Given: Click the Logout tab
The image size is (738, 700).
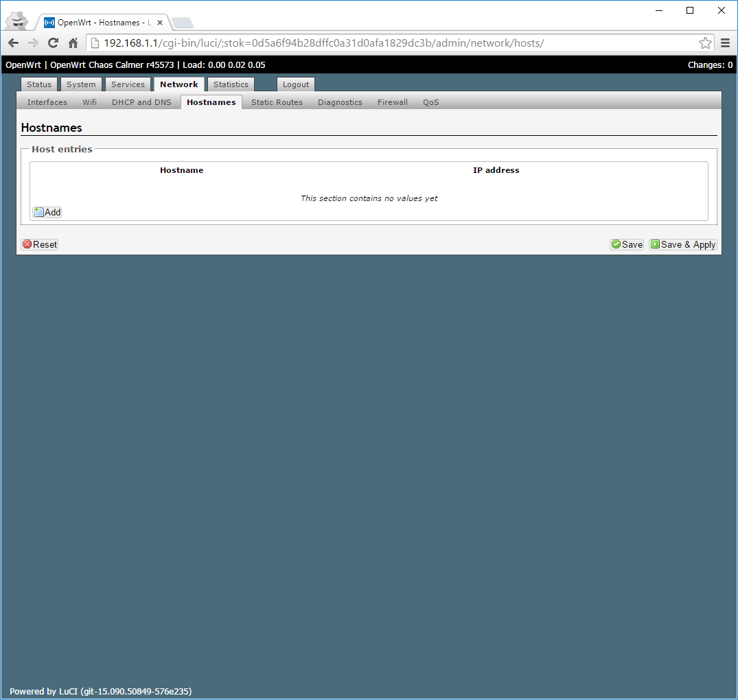Looking at the screenshot, I should [296, 84].
